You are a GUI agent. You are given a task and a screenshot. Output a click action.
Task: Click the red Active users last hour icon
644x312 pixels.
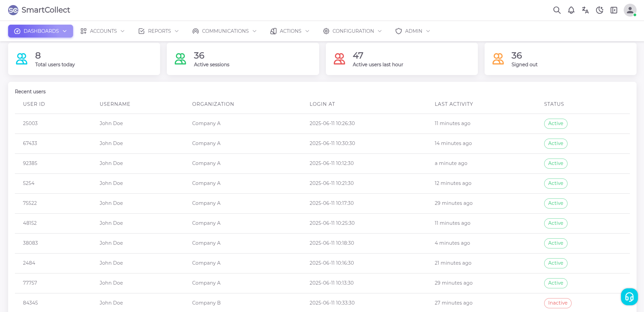click(x=339, y=59)
